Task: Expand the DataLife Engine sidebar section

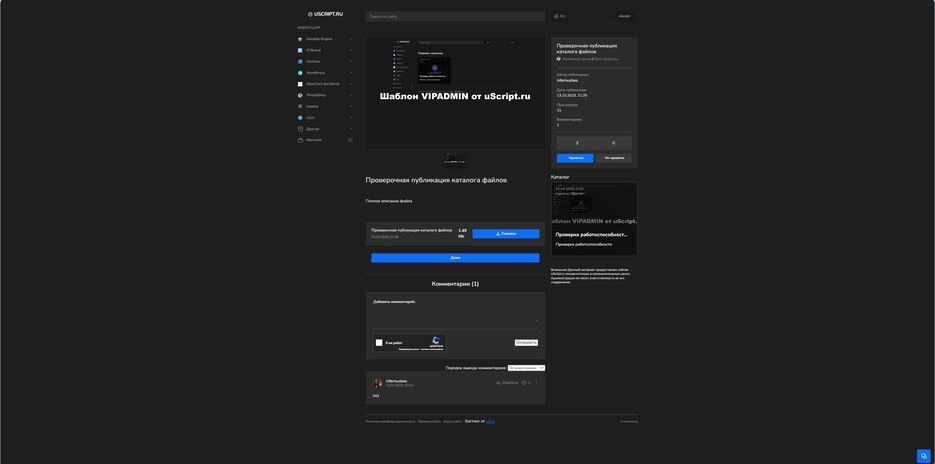Action: [x=351, y=39]
